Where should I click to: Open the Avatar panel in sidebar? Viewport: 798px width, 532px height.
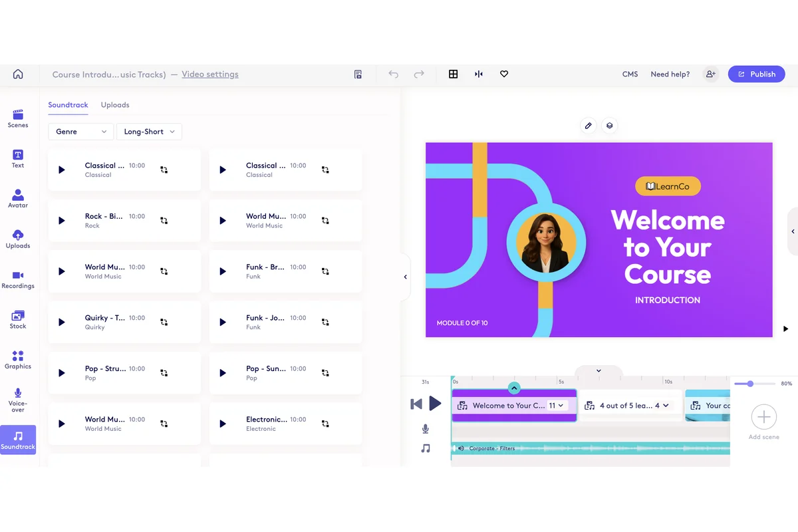(18, 198)
